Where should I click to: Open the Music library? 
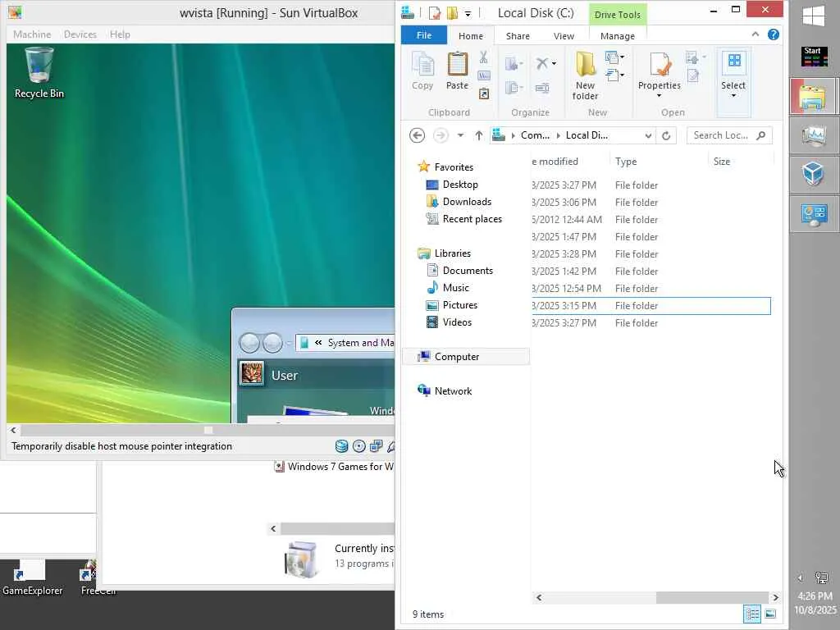click(x=455, y=288)
